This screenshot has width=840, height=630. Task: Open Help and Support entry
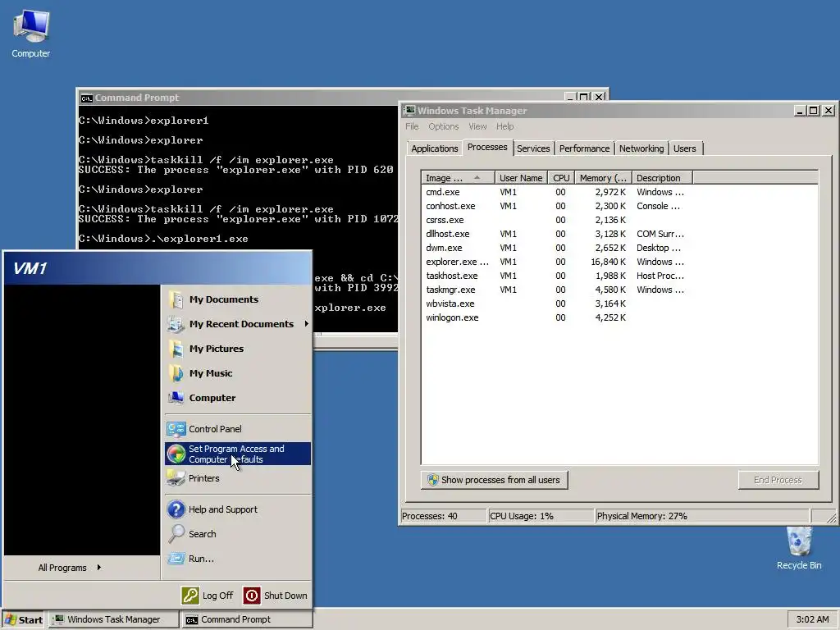[x=238, y=509]
